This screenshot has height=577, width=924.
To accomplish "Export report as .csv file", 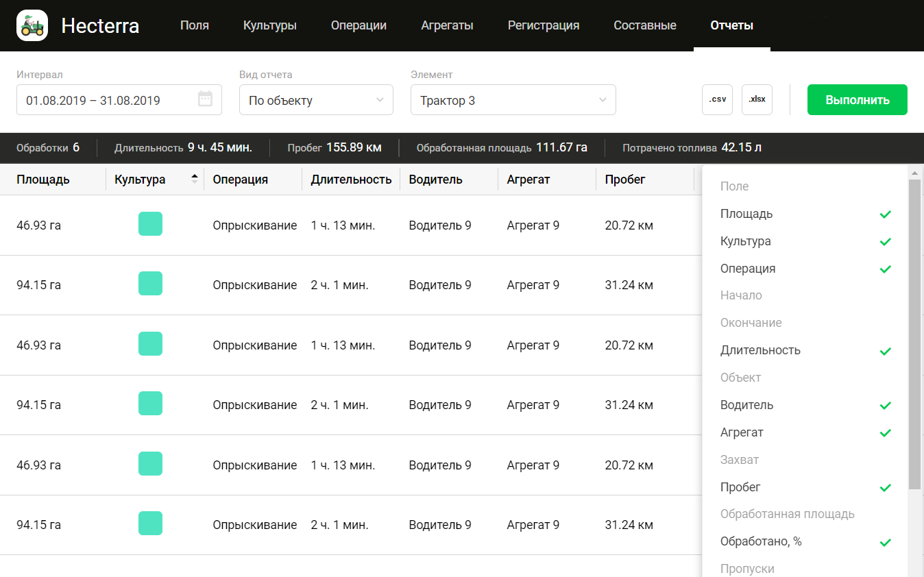I will (717, 99).
